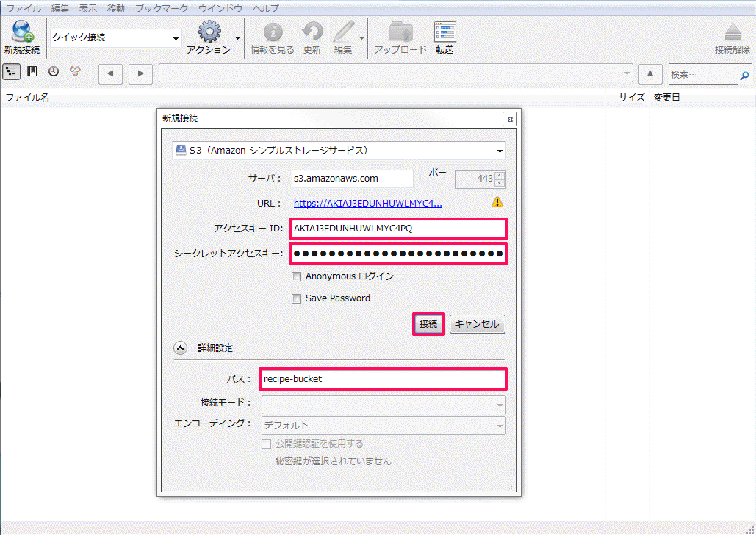Viewport: 756px width, 535px height.
Task: Go back with left arrow button
Action: 110,73
